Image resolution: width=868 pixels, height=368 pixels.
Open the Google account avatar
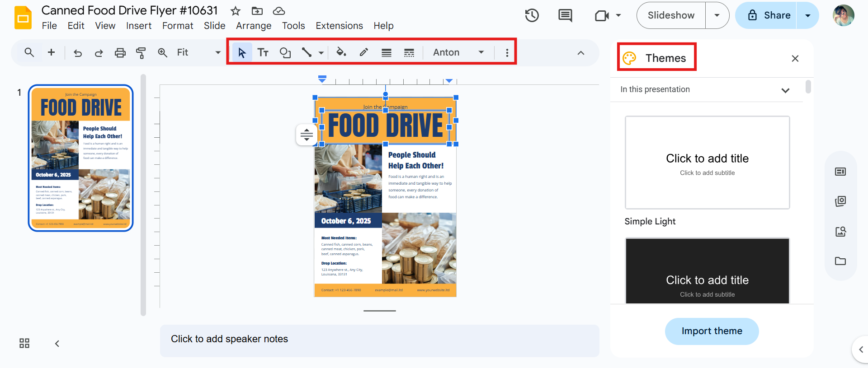(844, 15)
